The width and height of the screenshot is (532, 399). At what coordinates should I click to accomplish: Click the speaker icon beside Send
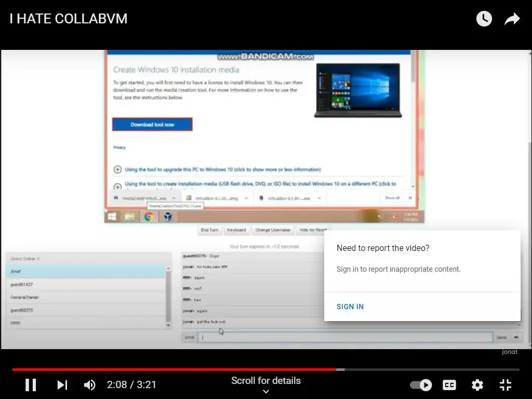point(516,337)
